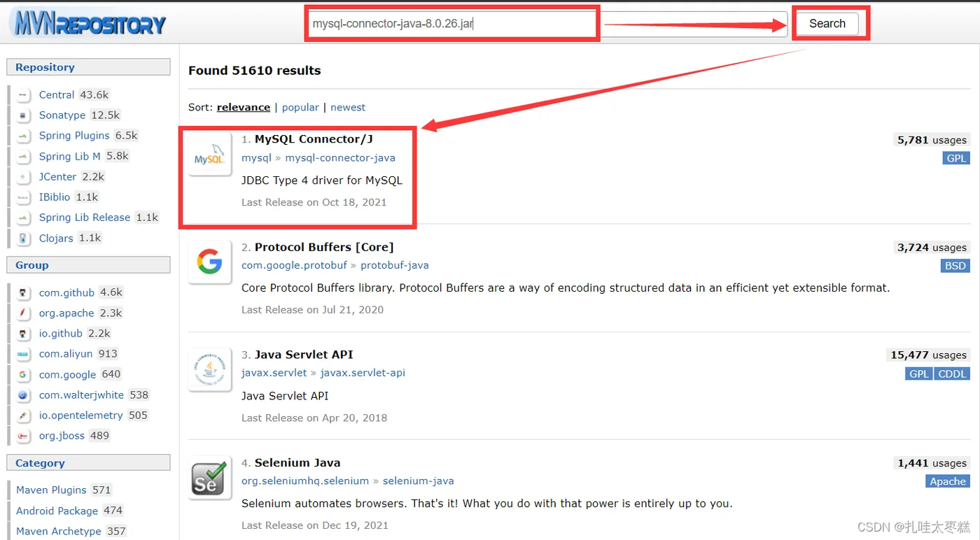Image resolution: width=980 pixels, height=540 pixels.
Task: Filter by org.apache group link
Action: (66, 313)
